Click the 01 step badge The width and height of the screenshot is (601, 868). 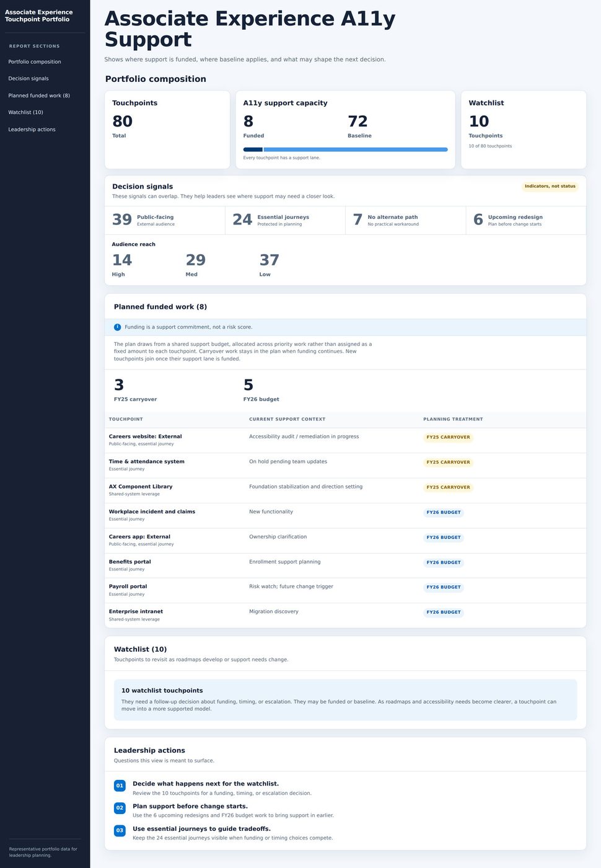point(120,786)
